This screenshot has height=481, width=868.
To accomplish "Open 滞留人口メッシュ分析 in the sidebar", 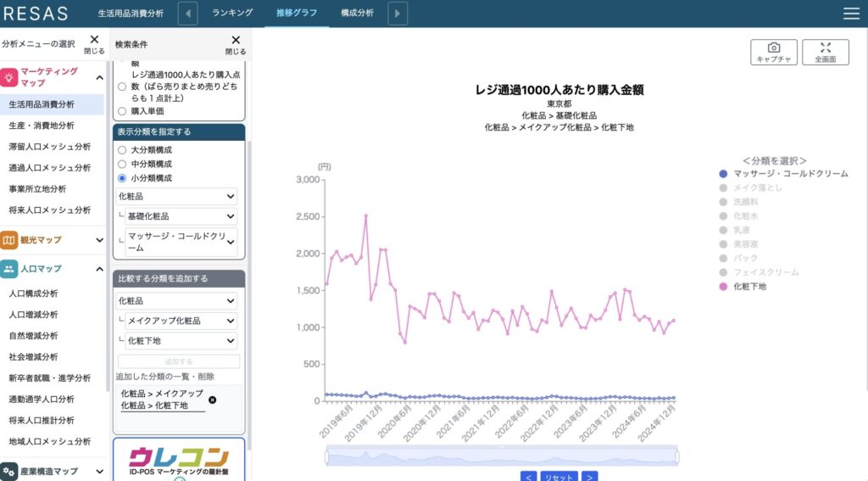I will point(49,147).
